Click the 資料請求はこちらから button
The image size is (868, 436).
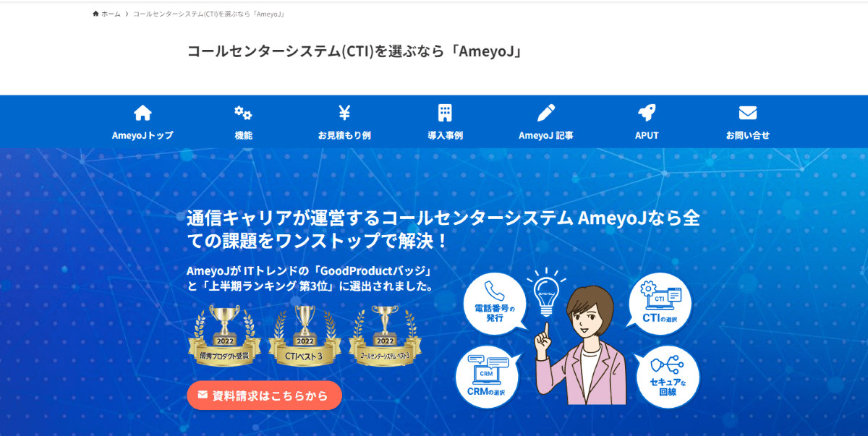(264, 396)
